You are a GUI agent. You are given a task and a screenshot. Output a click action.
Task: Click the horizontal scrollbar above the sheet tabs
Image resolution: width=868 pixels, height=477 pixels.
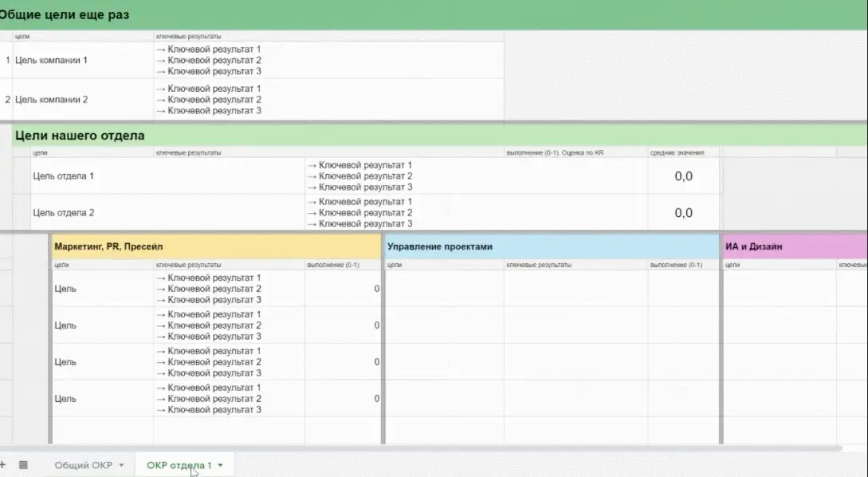click(421, 447)
